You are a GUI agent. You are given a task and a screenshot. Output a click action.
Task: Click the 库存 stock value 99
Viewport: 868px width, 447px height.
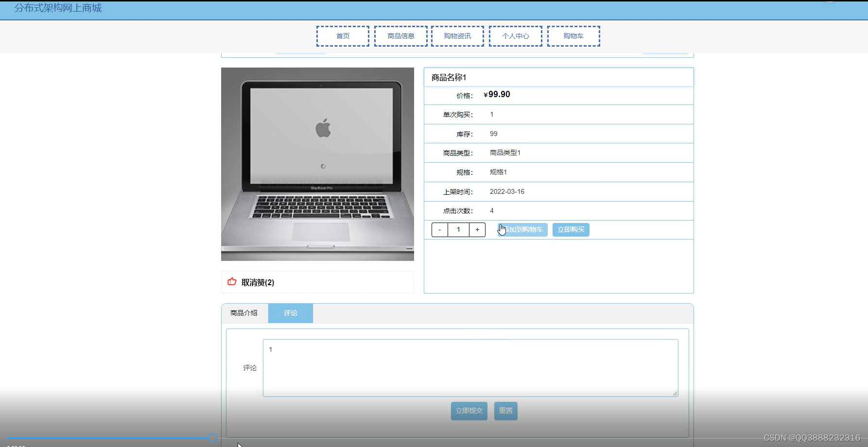pyautogui.click(x=494, y=134)
